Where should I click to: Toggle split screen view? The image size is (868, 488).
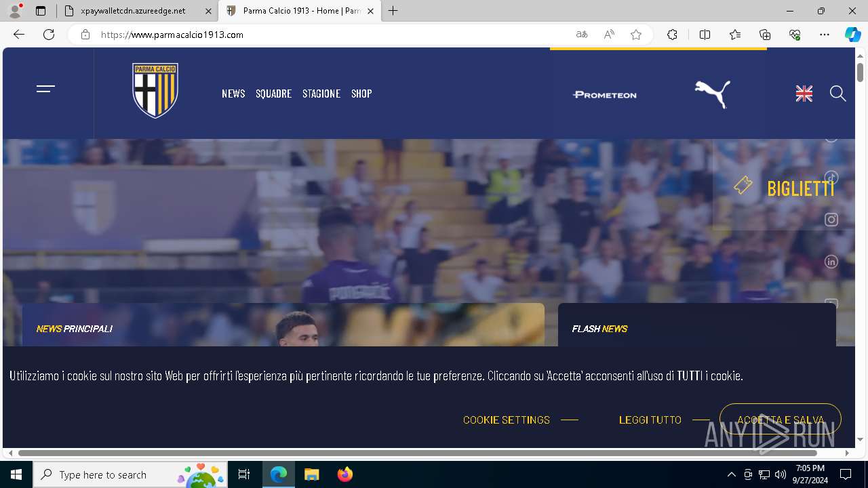coord(705,35)
